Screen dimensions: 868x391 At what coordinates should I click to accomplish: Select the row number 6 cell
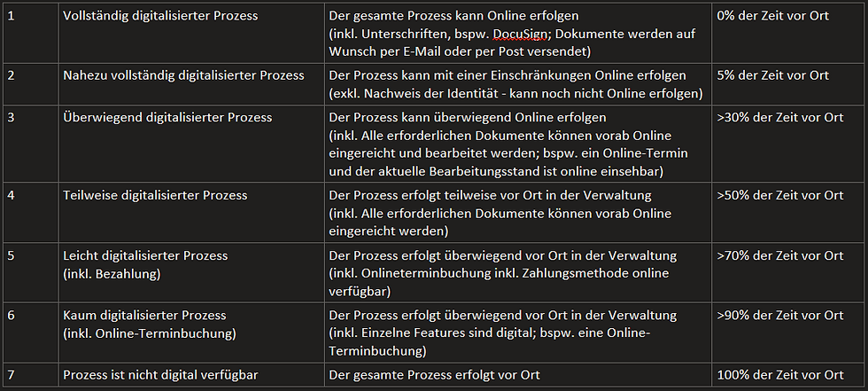pyautogui.click(x=12, y=316)
